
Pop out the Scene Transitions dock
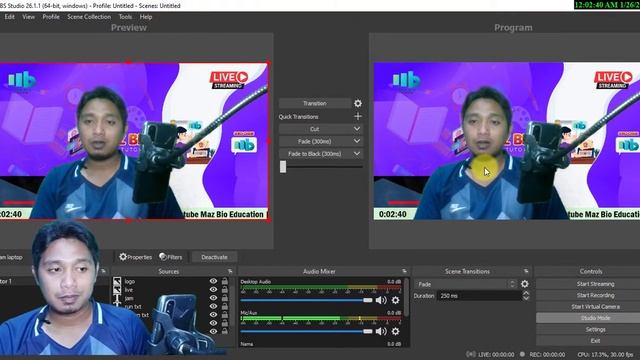(x=526, y=271)
